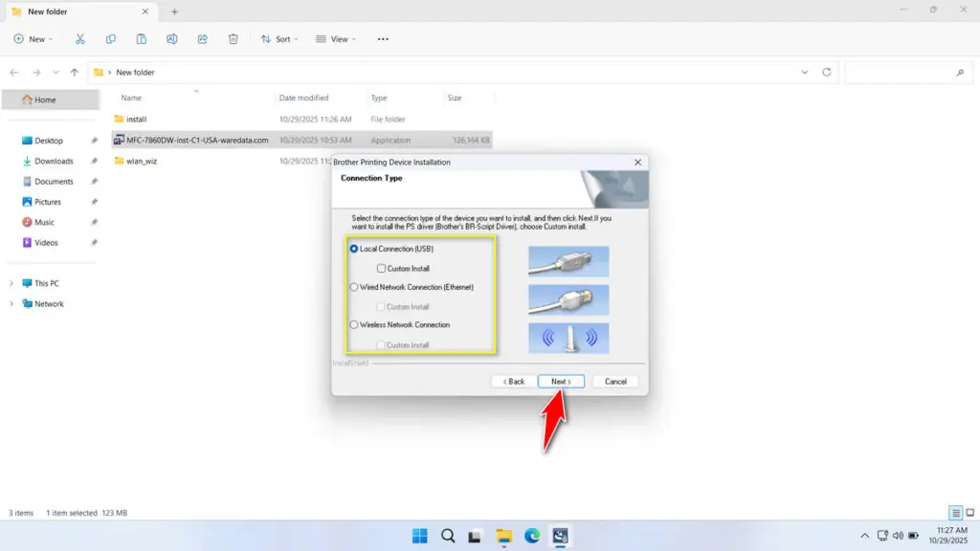
Task: Select the Wireless Network Connection option
Action: pos(354,324)
